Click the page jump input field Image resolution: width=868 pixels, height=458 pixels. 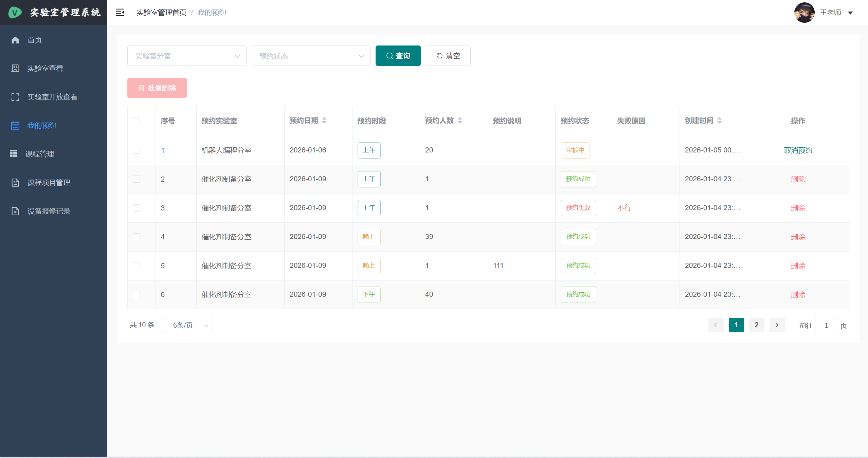(826, 325)
